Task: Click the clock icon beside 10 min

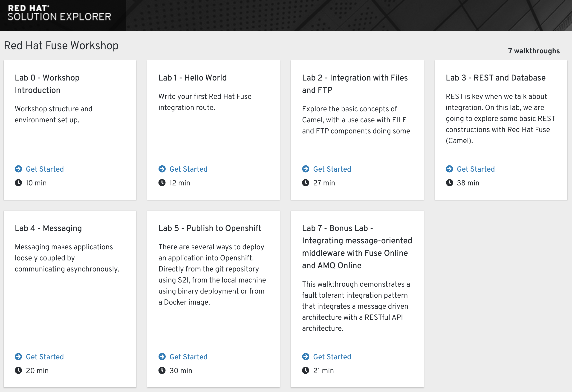Action: [x=18, y=183]
